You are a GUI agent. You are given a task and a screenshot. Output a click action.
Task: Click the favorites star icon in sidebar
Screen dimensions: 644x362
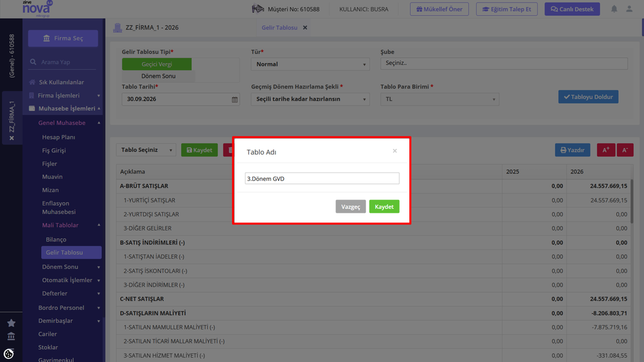(11, 323)
